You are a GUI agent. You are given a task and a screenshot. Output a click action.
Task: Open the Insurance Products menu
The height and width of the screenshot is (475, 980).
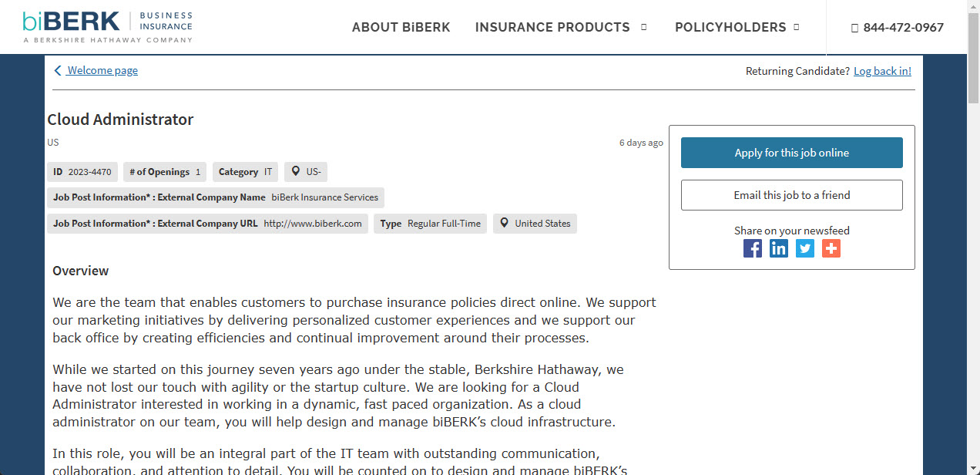tap(552, 27)
